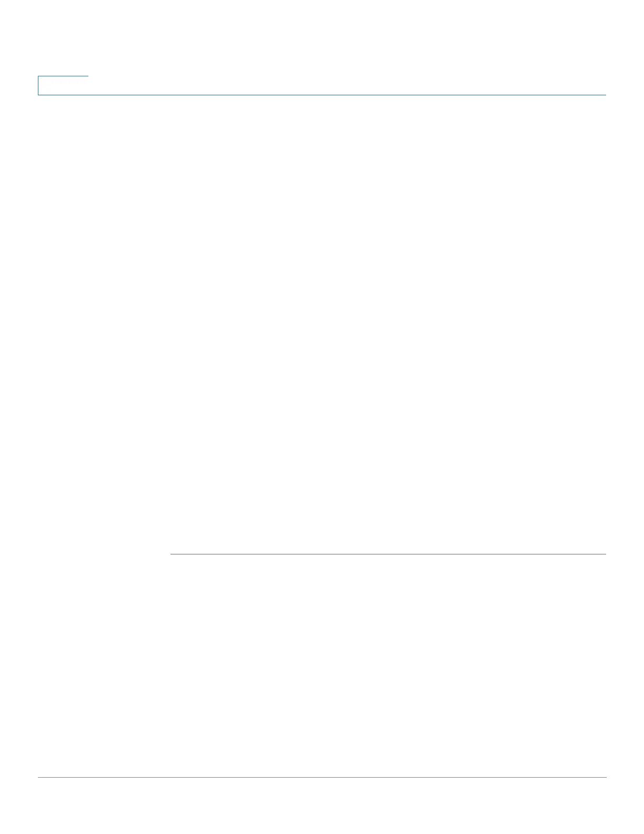This screenshot has height=834, width=644.
Task: Click the gray section divider line
Action: pyautogui.click(x=388, y=554)
